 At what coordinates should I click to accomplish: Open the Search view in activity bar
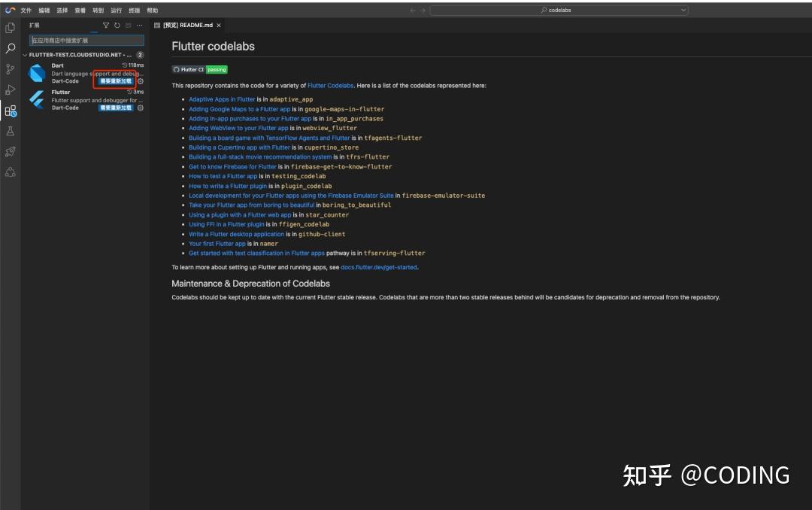[x=11, y=49]
